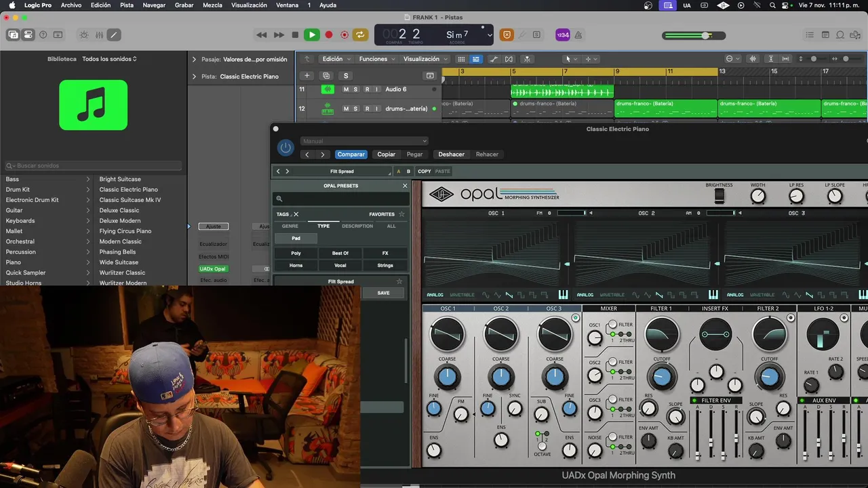868x488 pixels.
Task: Toggle FAVORITES star filter
Action: point(401,214)
